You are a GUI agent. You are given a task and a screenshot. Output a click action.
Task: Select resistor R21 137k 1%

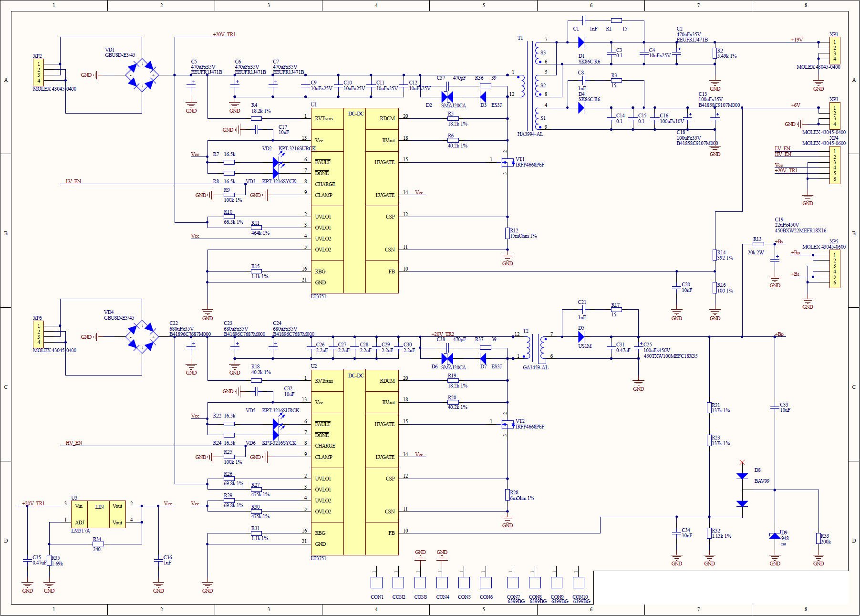pyautogui.click(x=709, y=407)
